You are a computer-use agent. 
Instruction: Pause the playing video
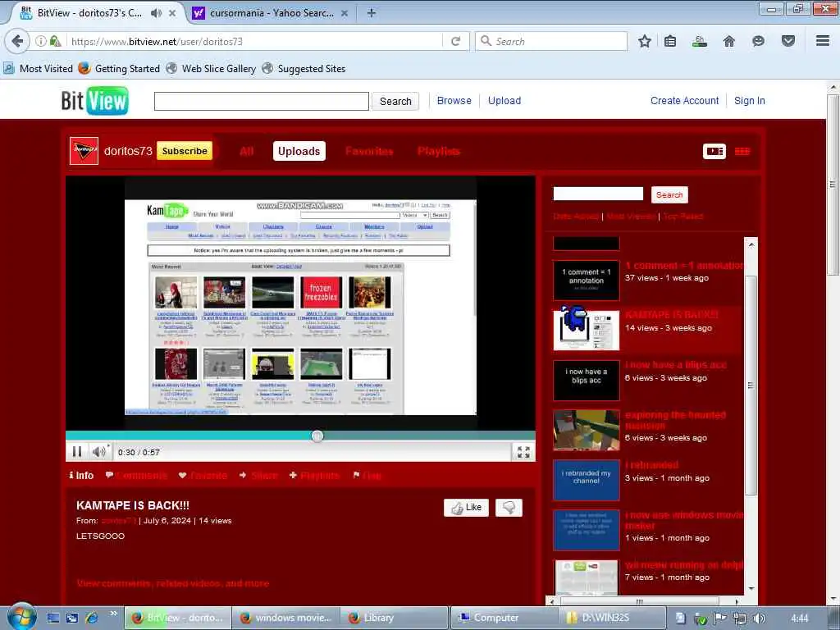tap(77, 452)
